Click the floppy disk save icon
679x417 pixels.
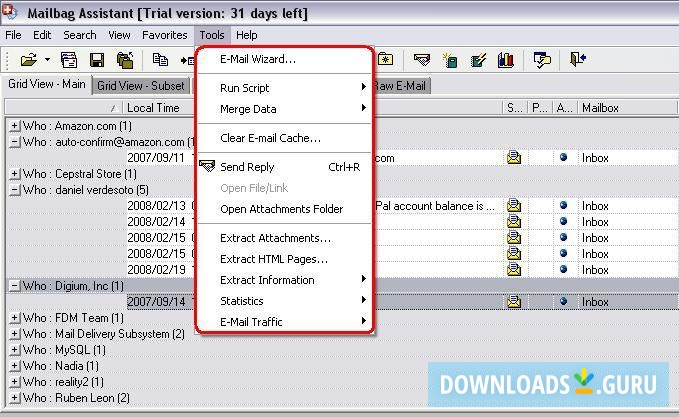pos(97,60)
